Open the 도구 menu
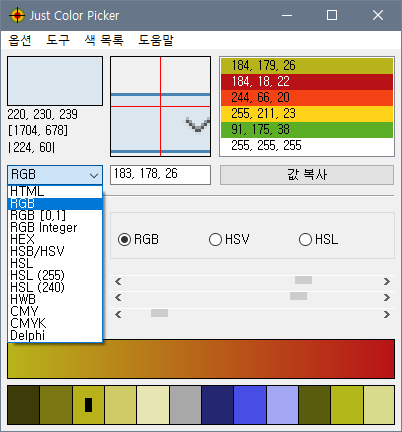The height and width of the screenshot is (432, 402). coord(58,40)
